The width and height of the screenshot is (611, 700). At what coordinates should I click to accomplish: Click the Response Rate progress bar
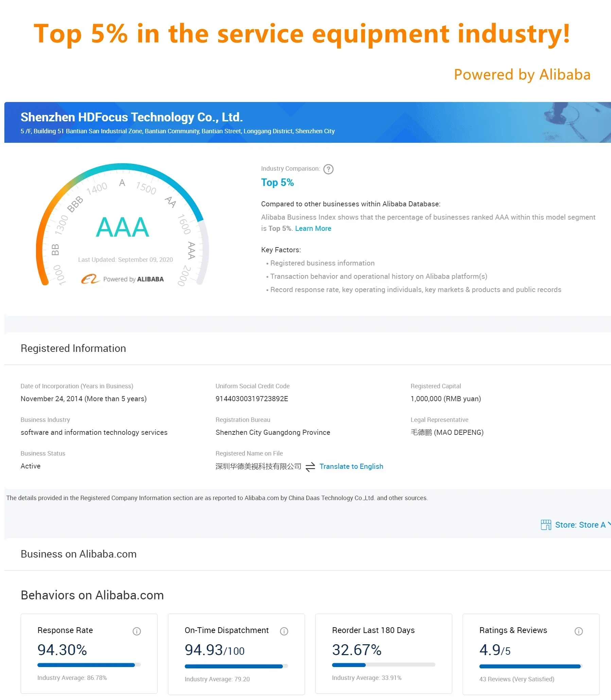(x=89, y=665)
